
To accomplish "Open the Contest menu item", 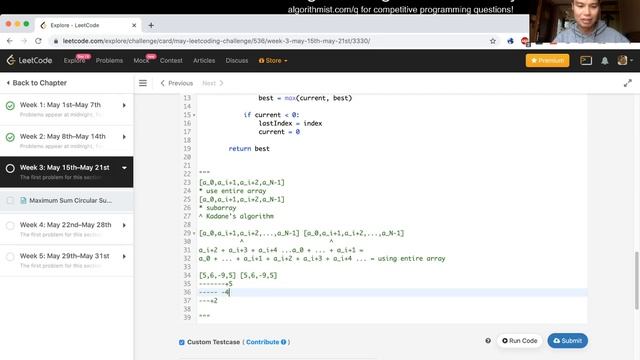I will pyautogui.click(x=171, y=60).
